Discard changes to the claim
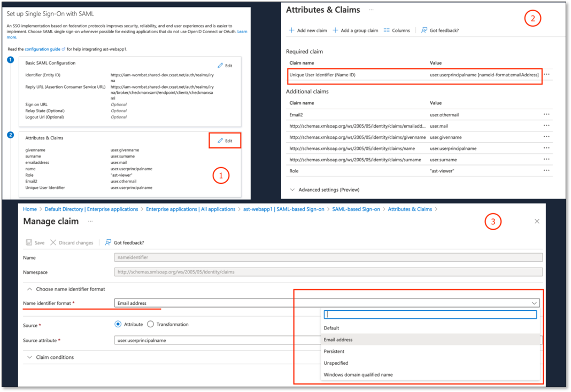 (x=72, y=242)
